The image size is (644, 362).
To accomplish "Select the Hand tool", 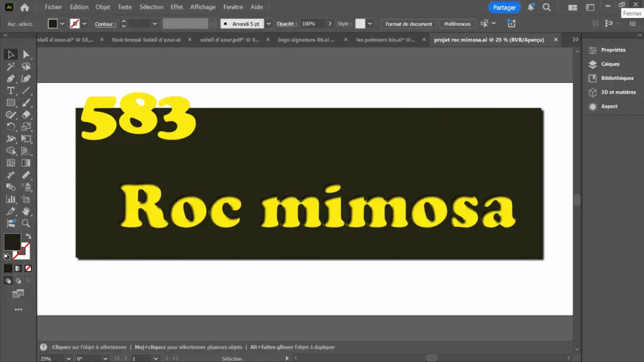I will (x=26, y=211).
